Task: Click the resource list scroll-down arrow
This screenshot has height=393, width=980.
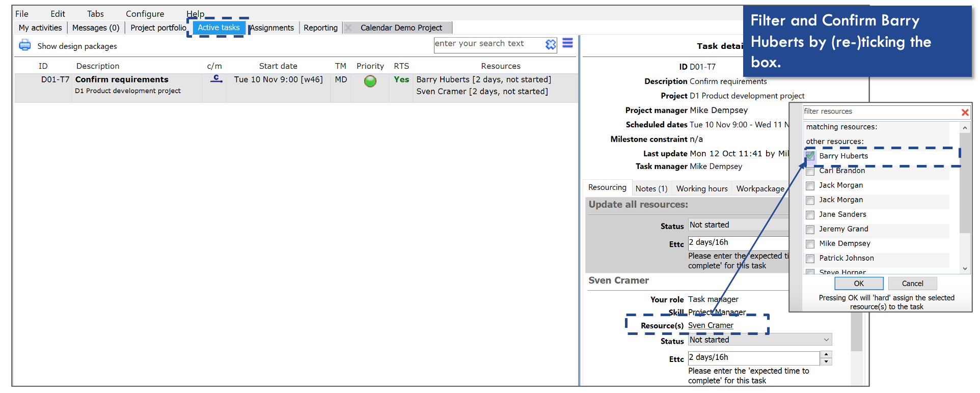Action: (965, 268)
